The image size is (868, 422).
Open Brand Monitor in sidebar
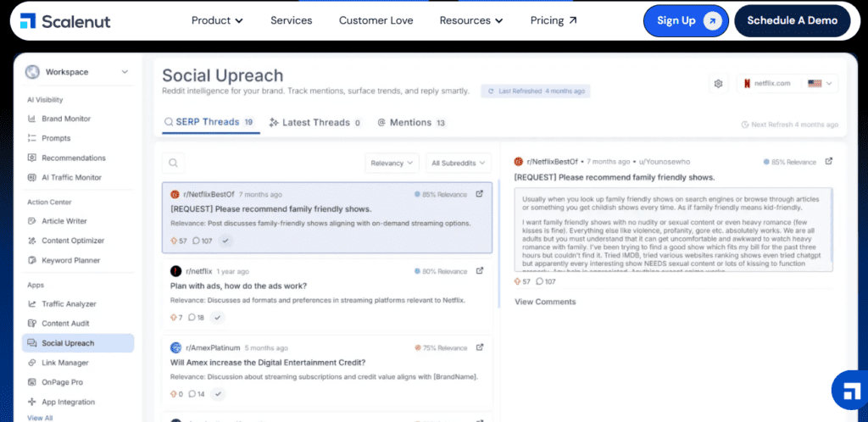click(66, 119)
